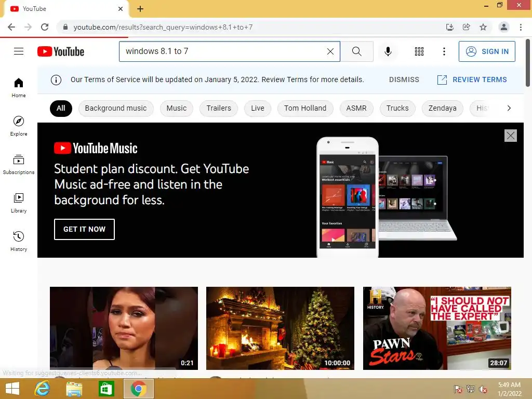The height and width of the screenshot is (399, 532).
Task: Open the Chrome profile avatar
Action: (504, 27)
